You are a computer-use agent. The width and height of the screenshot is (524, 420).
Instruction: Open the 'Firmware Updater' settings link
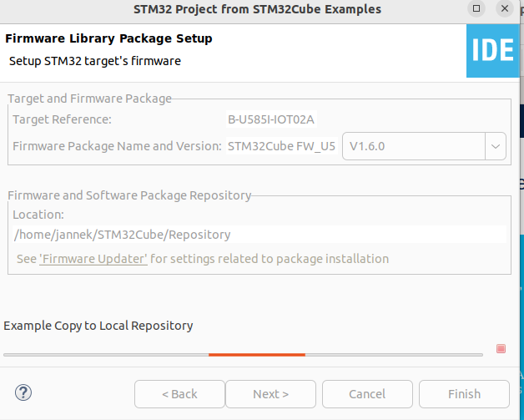(93, 259)
